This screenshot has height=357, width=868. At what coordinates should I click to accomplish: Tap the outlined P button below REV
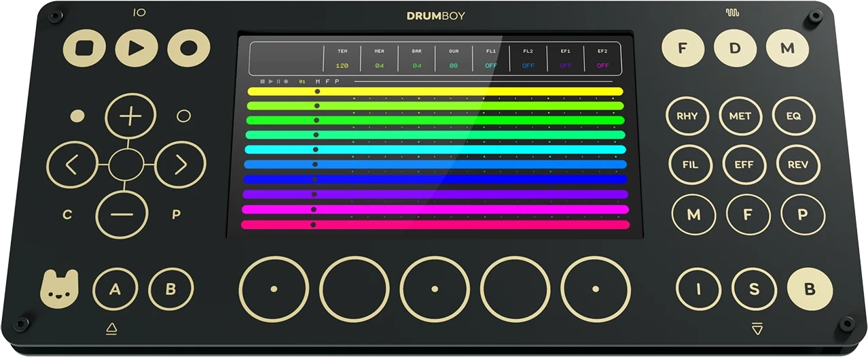coord(803,215)
